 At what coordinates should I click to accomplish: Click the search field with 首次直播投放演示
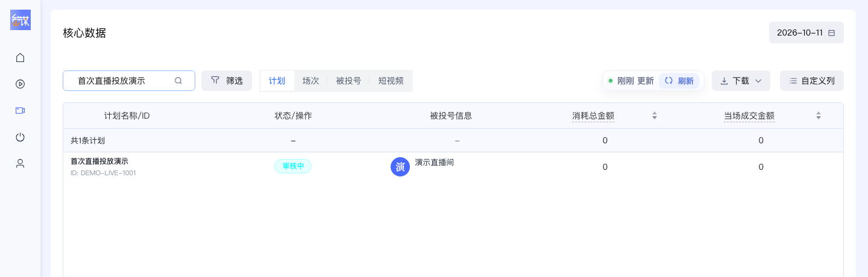pos(129,81)
